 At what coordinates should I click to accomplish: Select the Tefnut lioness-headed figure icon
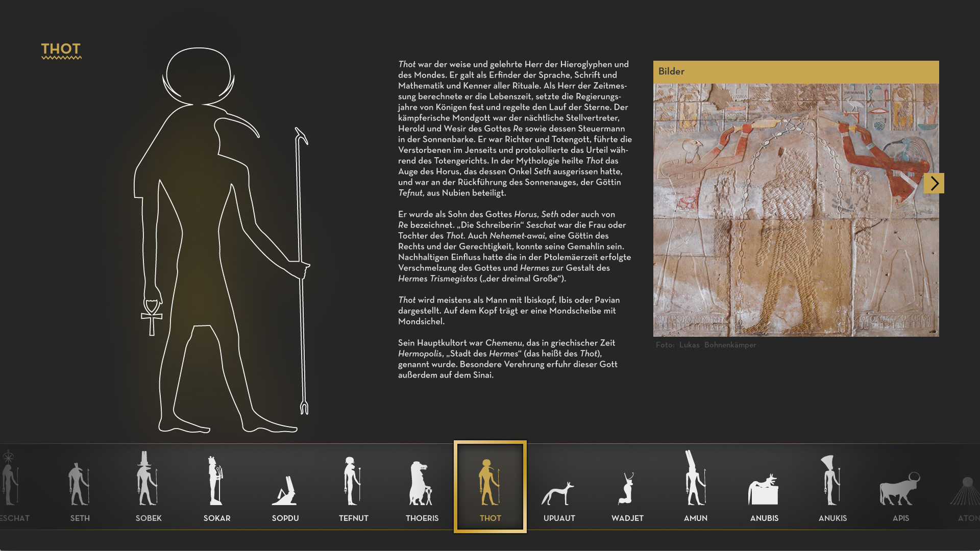pos(353,481)
